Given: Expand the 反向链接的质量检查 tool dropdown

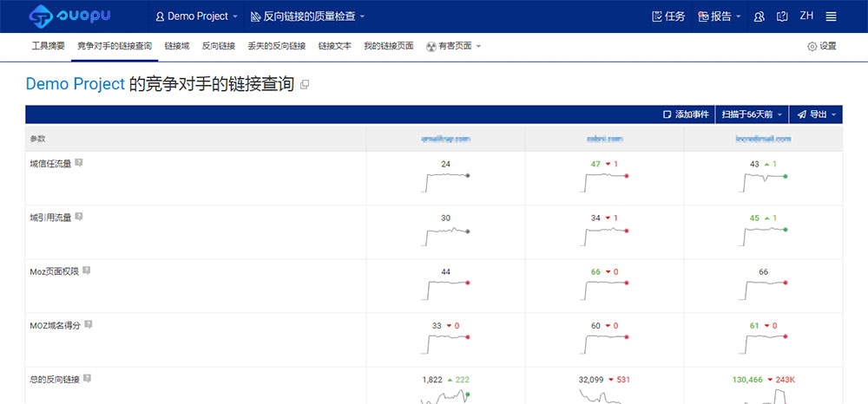Looking at the screenshot, I should click(x=308, y=16).
